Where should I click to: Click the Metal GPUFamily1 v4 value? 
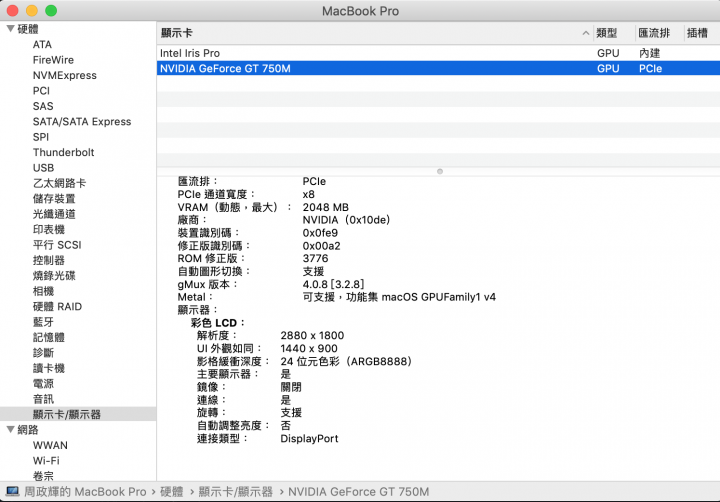399,297
